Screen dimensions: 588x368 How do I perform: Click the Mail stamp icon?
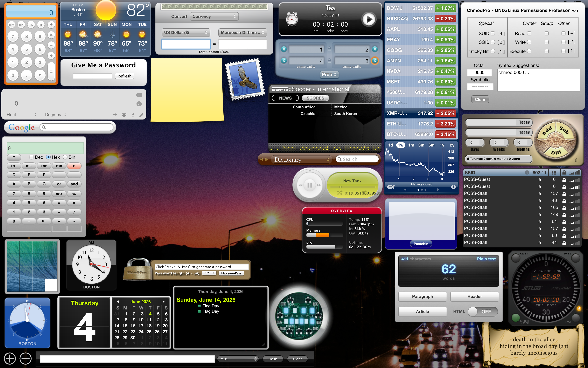(245, 79)
